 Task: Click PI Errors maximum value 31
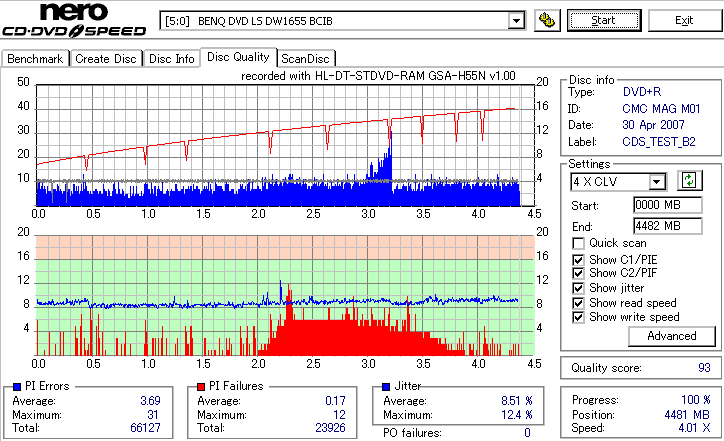coord(153,415)
